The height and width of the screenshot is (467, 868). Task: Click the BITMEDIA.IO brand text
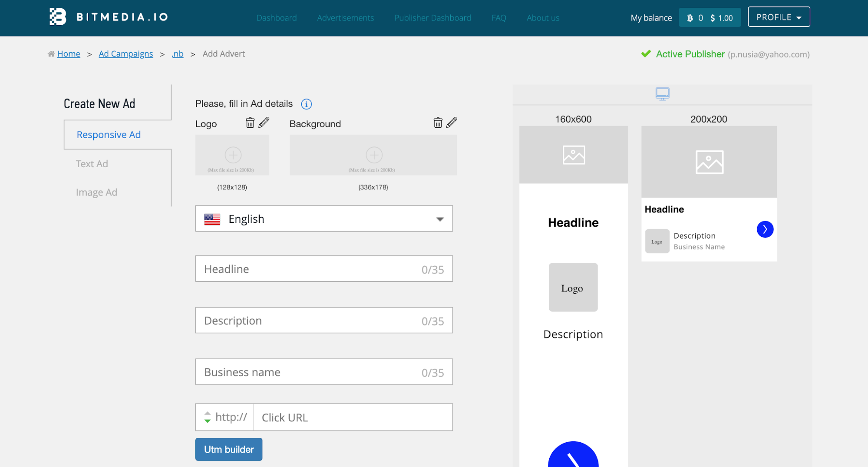coord(122,17)
